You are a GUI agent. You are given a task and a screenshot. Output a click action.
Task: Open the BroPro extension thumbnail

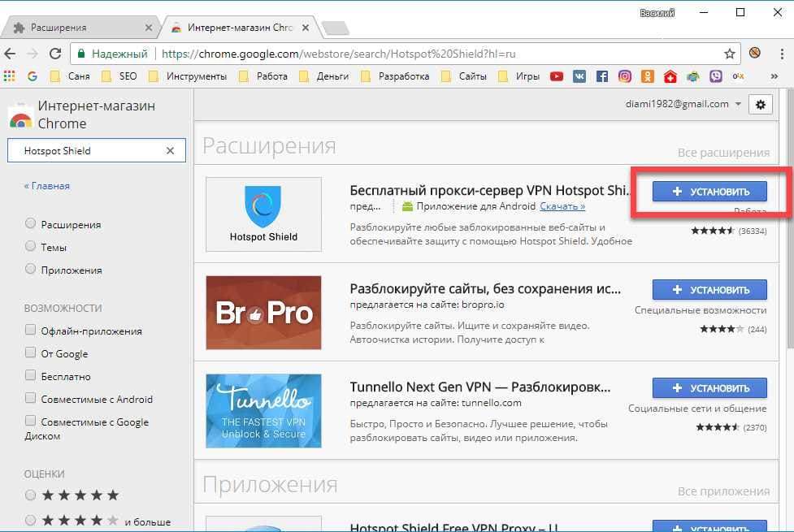pos(263,313)
